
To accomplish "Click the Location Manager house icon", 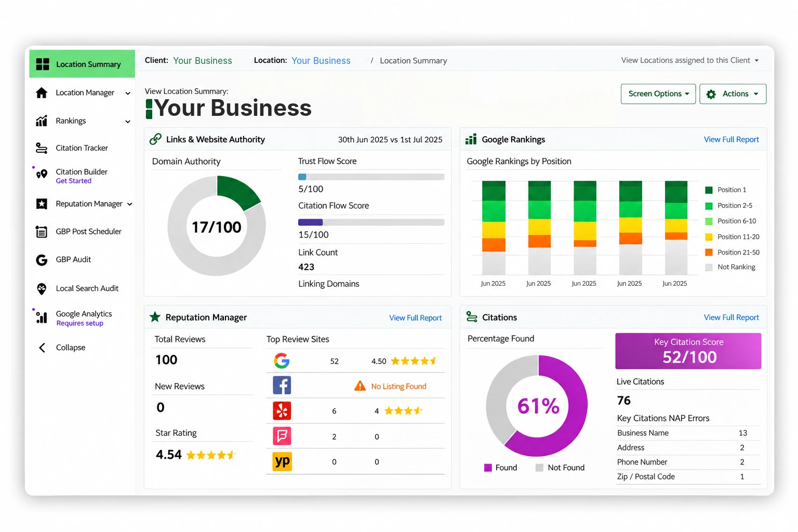I will pos(42,92).
